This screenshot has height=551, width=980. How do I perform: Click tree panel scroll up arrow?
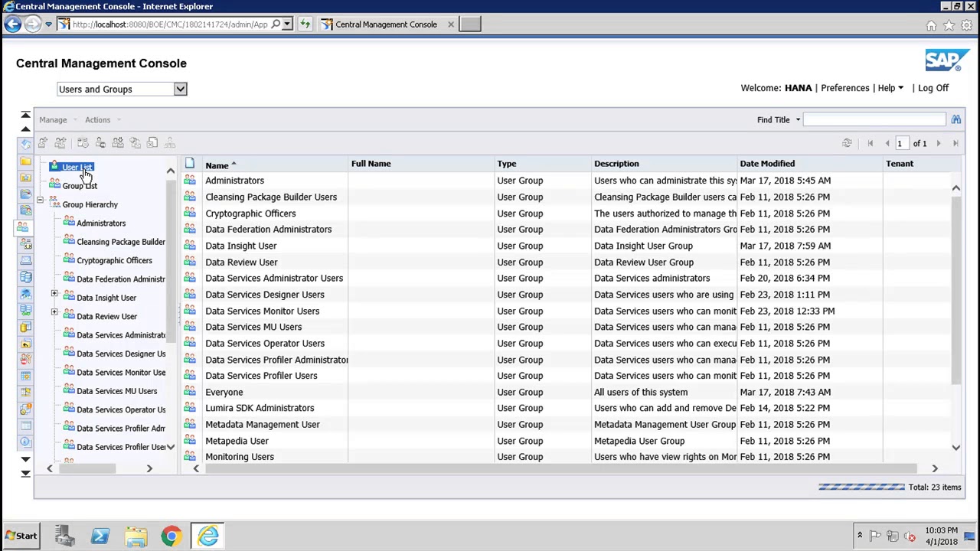170,171
